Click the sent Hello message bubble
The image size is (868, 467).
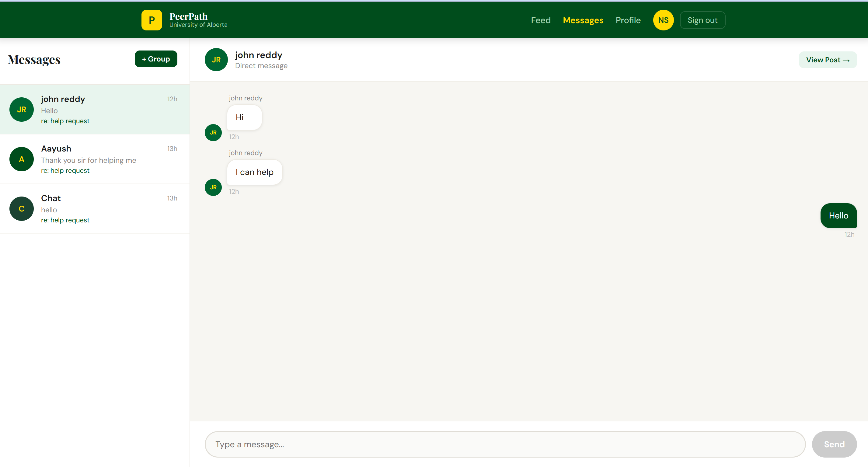838,216
